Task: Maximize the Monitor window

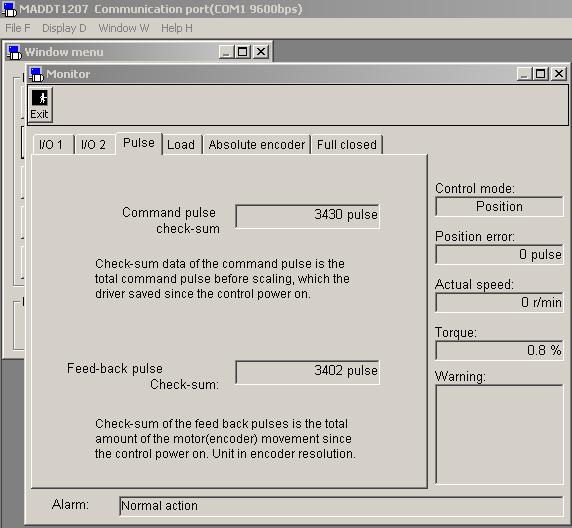Action: pyautogui.click(x=541, y=74)
